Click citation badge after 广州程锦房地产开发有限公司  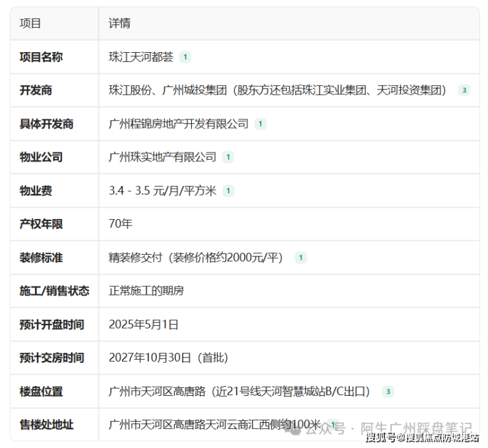(x=260, y=124)
